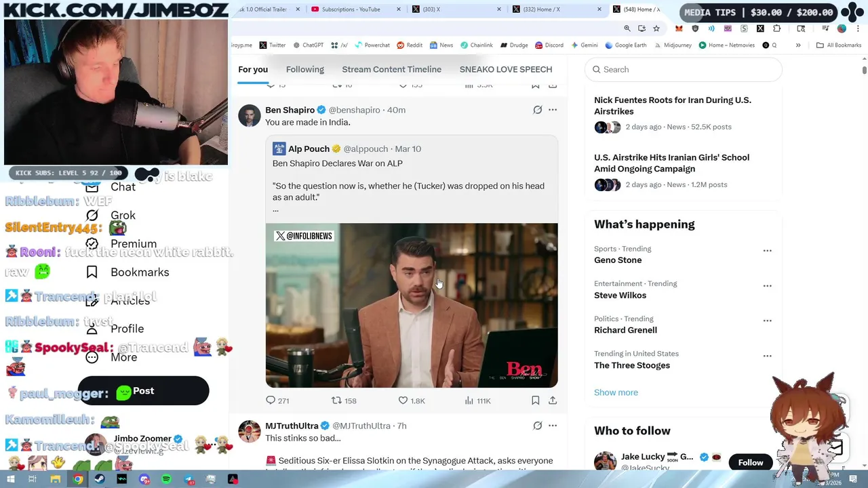
Task: Open the Twitter bookmark in bookmarks bar
Action: 272,45
